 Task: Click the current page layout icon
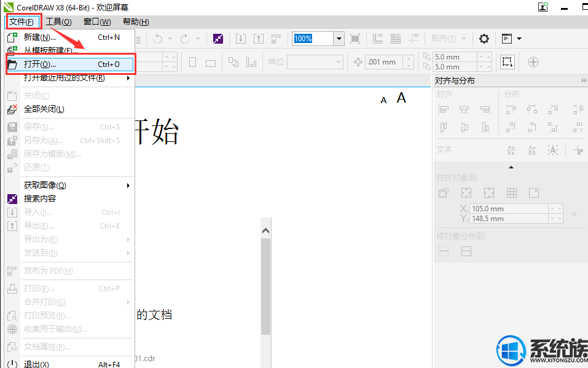pos(251,62)
